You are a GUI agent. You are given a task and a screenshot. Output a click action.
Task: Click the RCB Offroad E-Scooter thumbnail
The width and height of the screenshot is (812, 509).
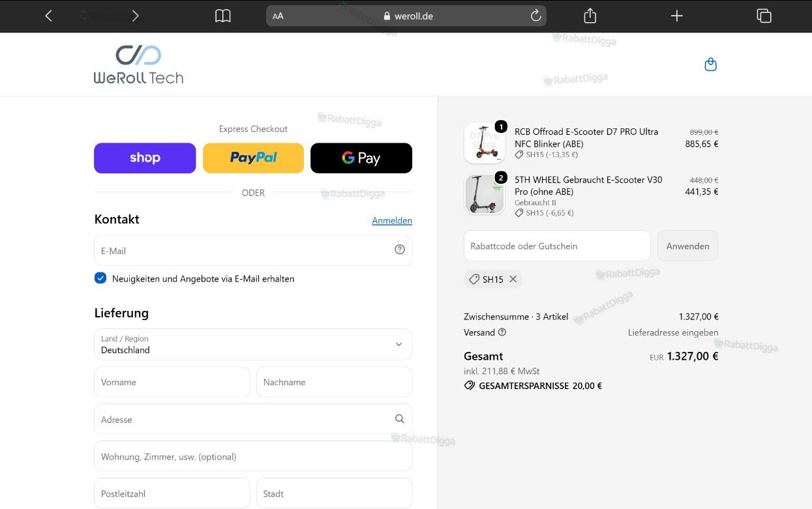485,143
